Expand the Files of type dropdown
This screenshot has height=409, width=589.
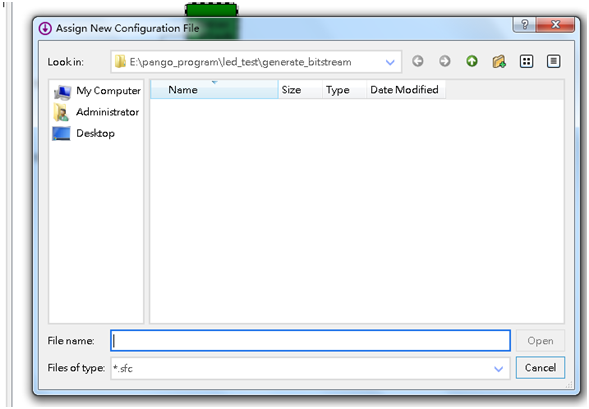[498, 369]
